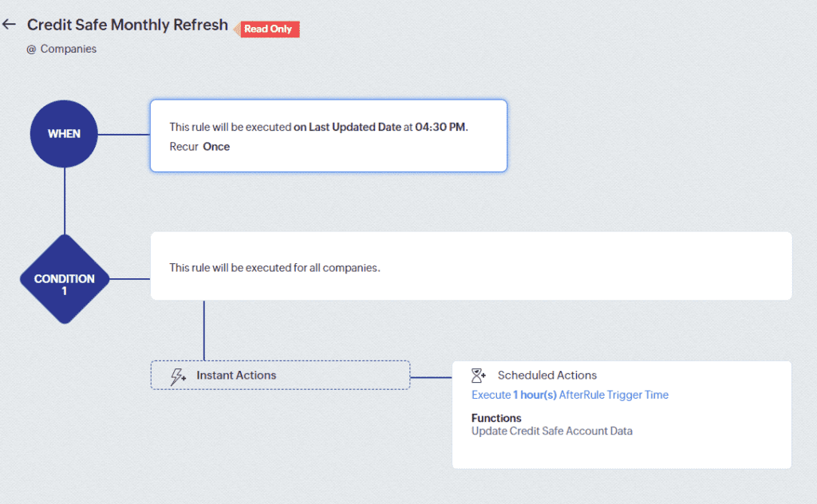This screenshot has width=817, height=504.
Task: Click Update Credit Safe Account Data function
Action: coord(552,431)
